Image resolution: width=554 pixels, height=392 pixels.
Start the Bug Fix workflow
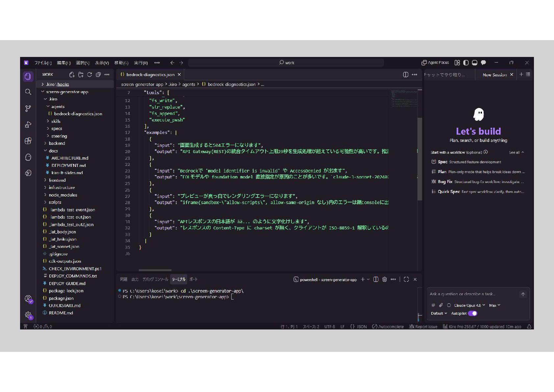pos(478,182)
